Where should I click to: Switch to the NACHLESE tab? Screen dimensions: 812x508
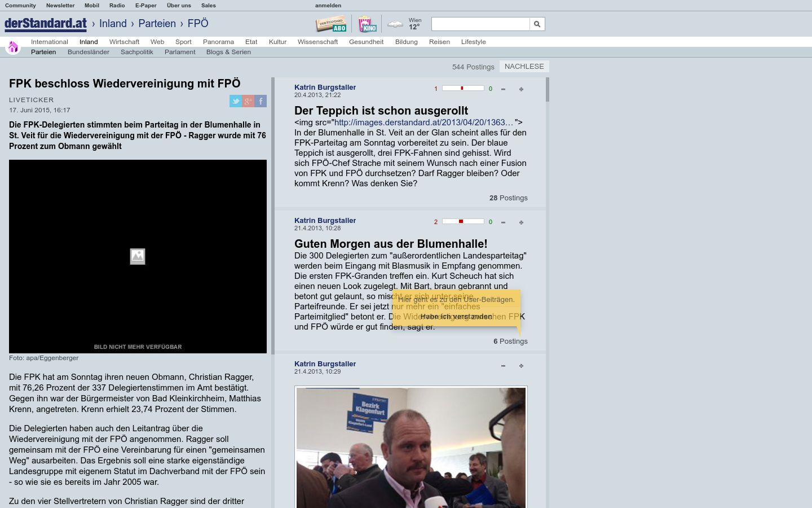click(524, 66)
